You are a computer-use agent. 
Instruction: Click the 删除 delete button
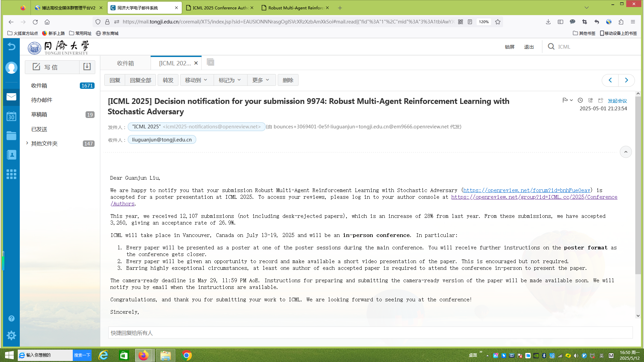coord(288,80)
